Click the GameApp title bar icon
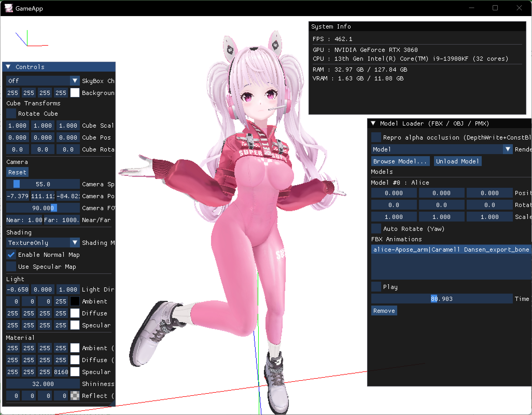The width and height of the screenshot is (532, 415). coord(9,8)
